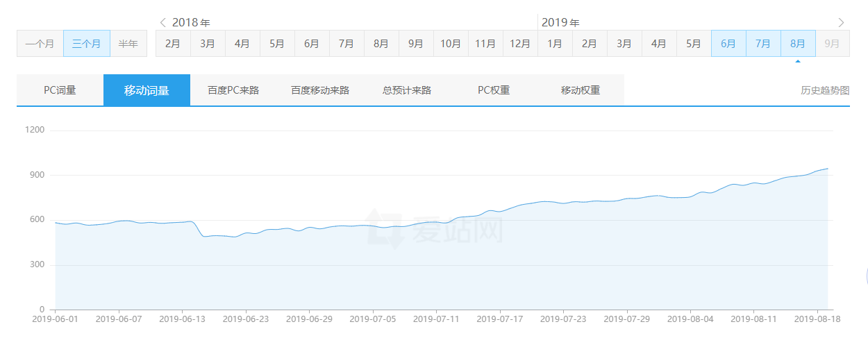This screenshot has height=338, width=868.
Task: Select the 三个月 time range
Action: point(87,44)
